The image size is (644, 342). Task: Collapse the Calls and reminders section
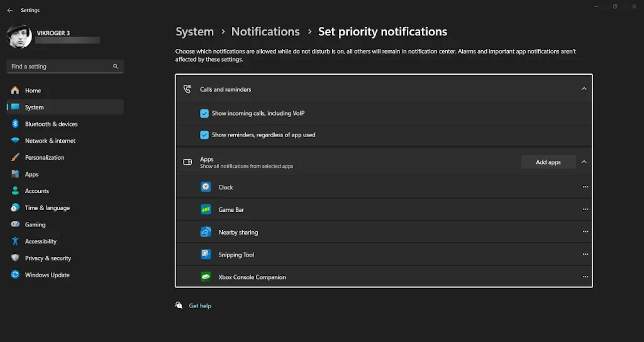pyautogui.click(x=584, y=89)
